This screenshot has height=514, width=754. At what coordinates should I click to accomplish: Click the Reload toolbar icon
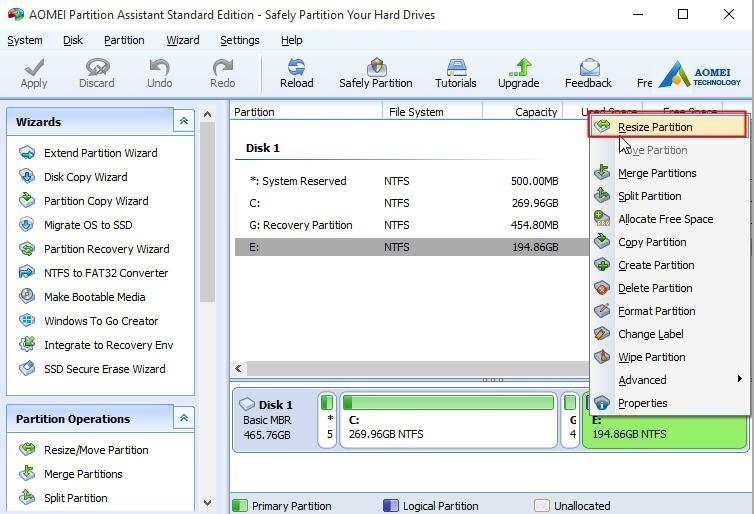297,74
